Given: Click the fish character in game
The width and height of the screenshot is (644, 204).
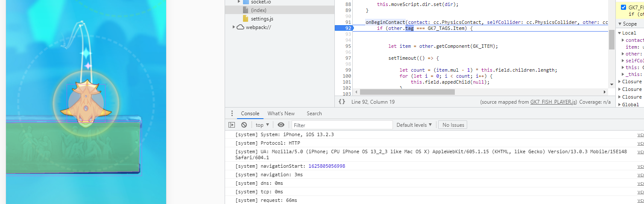Looking at the screenshot, I should coord(86,103).
